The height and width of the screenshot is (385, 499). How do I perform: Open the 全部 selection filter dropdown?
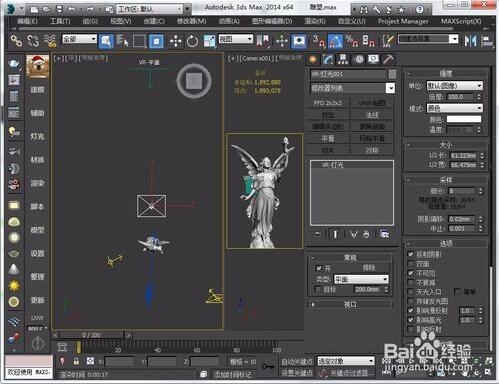(x=79, y=39)
